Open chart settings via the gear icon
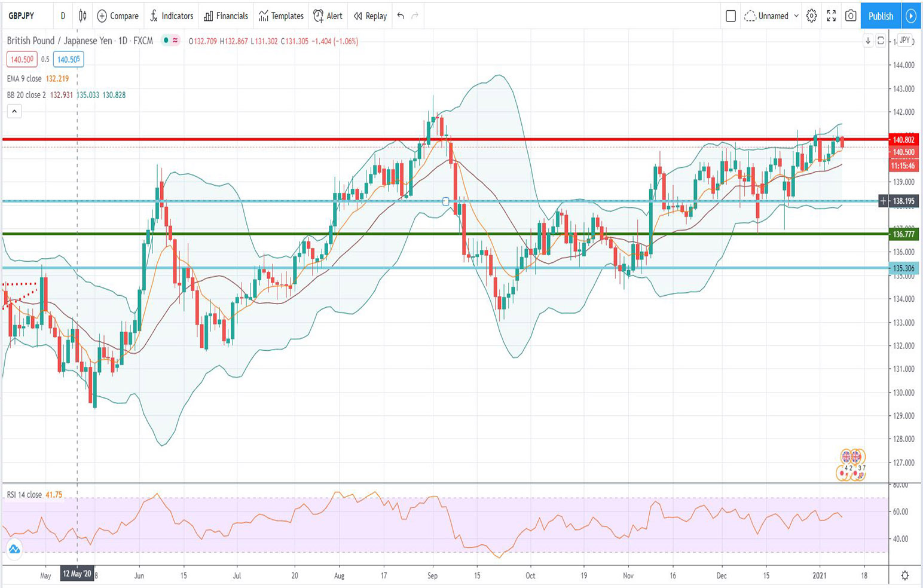This screenshot has height=588, width=923. [x=812, y=17]
